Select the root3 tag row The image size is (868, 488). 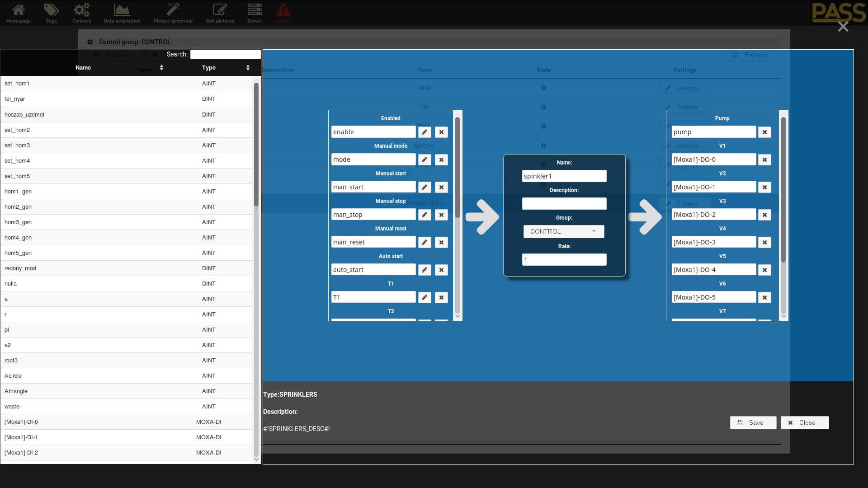[x=126, y=361]
